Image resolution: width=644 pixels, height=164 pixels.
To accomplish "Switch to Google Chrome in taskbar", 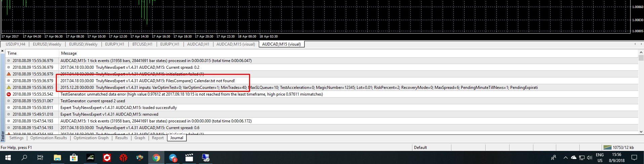I will (x=156, y=158).
